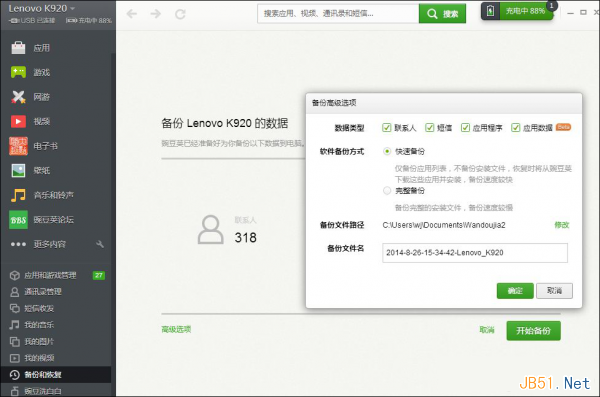Minimize the window

571,13
